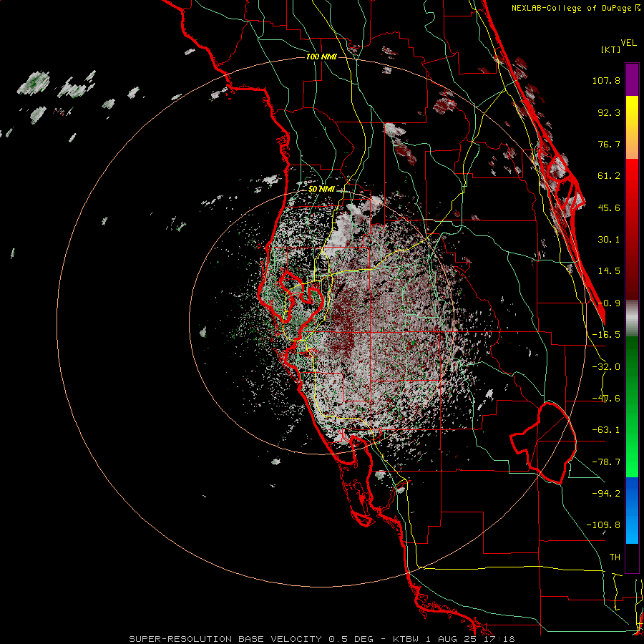This screenshot has width=644, height=644.
Task: Select the -16.5 legend value
Action: (x=606, y=335)
